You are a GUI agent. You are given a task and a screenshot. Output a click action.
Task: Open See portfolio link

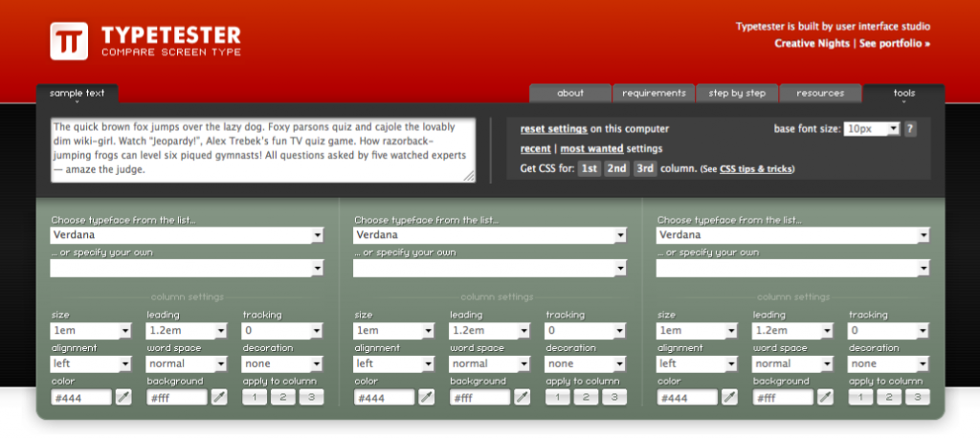[x=895, y=44]
